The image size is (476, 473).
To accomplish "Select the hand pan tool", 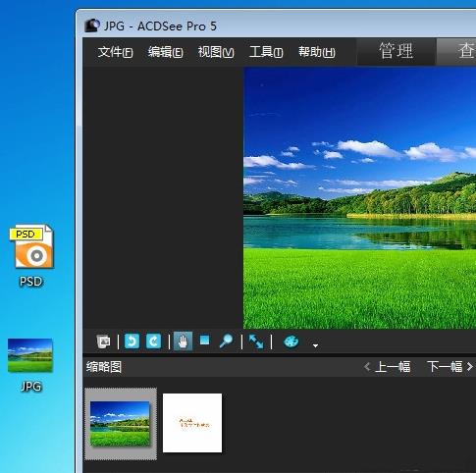I will (183, 342).
